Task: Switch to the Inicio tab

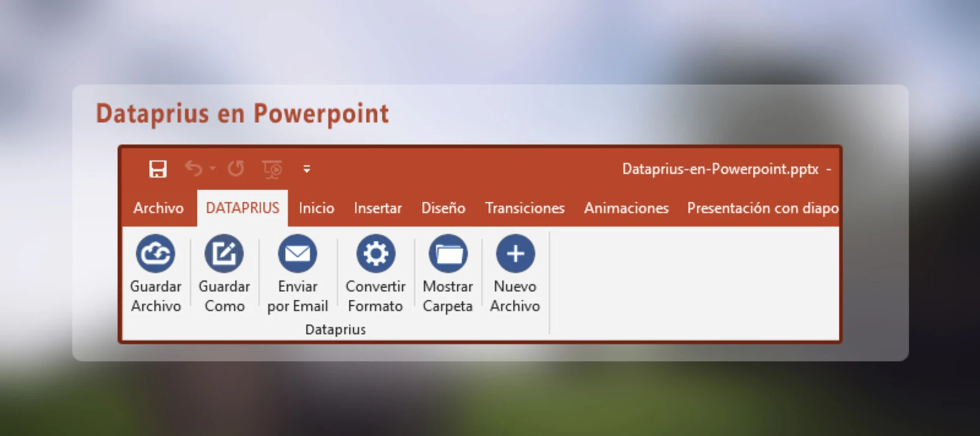Action: tap(317, 208)
